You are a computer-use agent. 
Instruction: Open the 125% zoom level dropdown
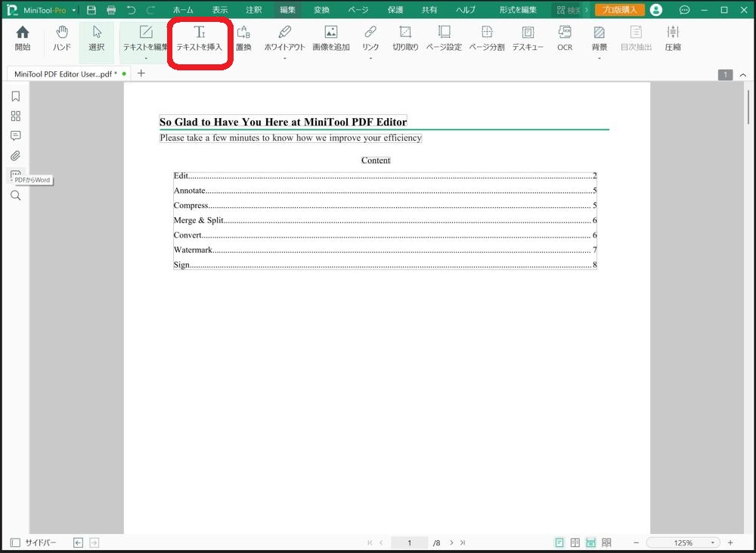tap(713, 543)
